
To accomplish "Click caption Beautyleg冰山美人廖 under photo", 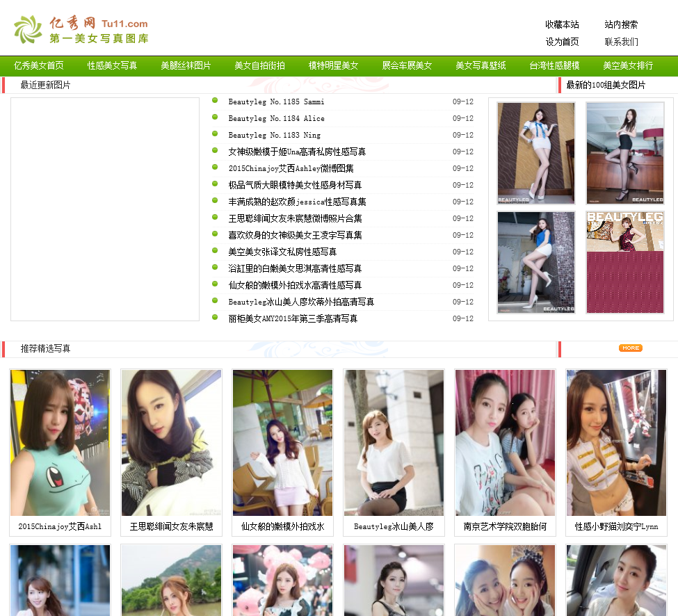I will 394,526.
